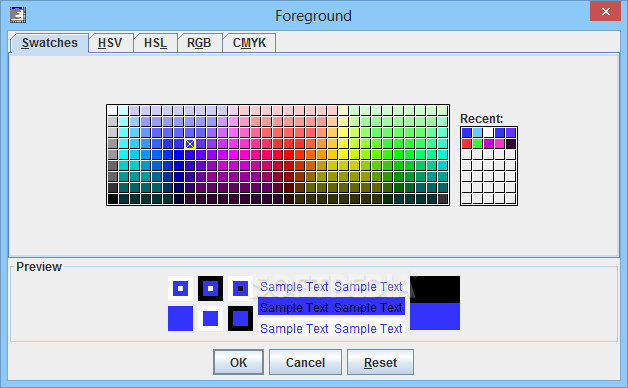Go to the CMYK tab
Viewport: 628px width, 388px height.
249,43
